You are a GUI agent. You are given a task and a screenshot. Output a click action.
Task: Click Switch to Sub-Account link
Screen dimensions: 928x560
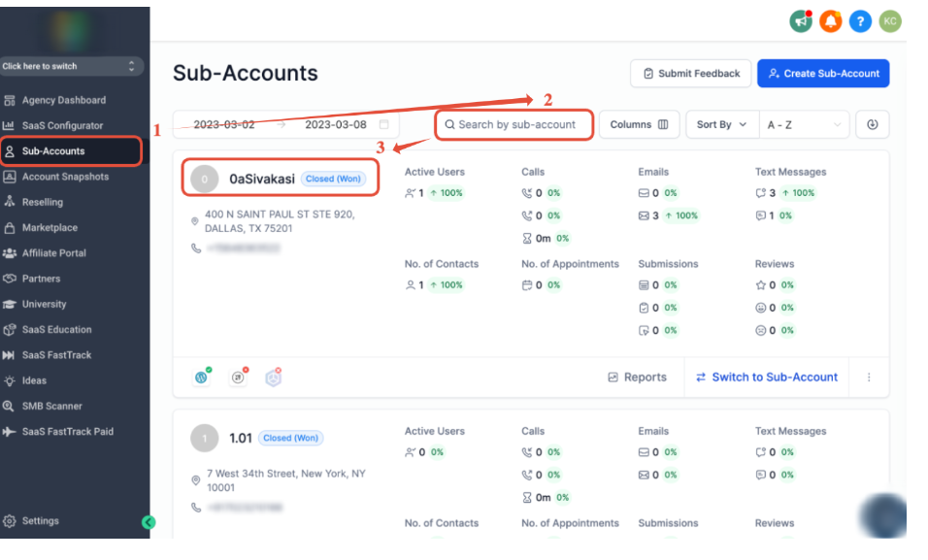[x=767, y=378]
